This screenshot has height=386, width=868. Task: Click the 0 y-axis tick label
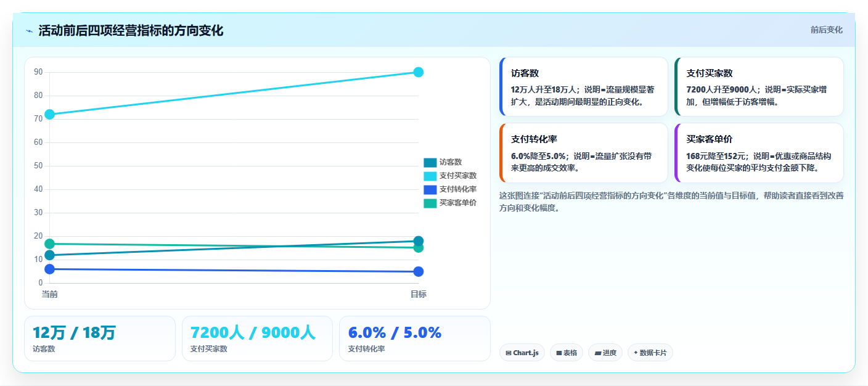41,283
